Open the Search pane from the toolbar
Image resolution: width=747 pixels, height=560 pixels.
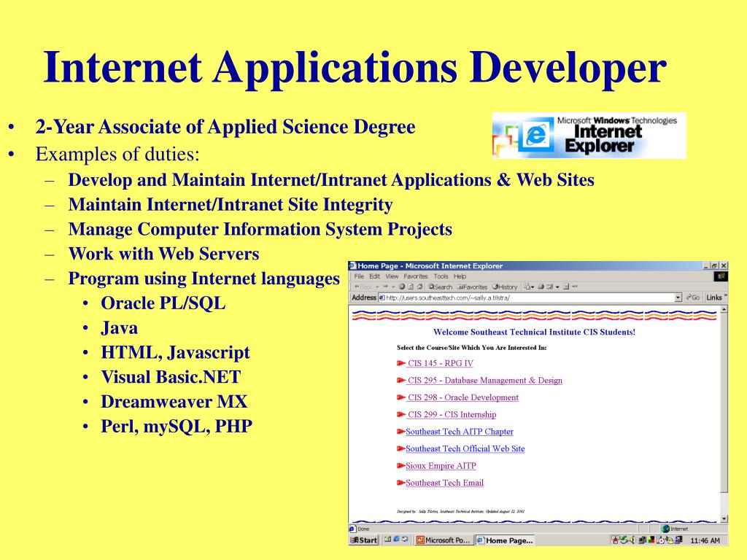click(x=441, y=287)
